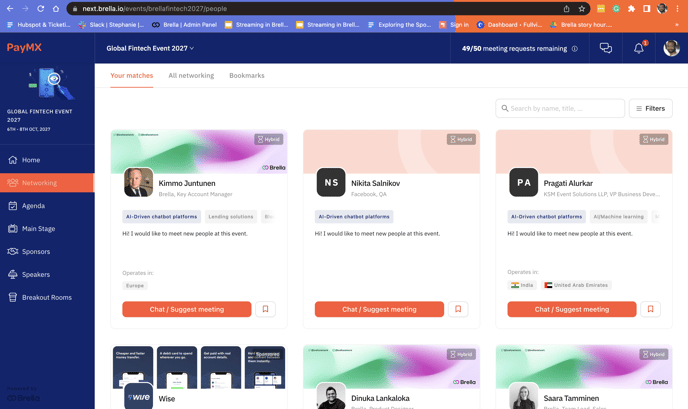The height and width of the screenshot is (409, 688).
Task: Open the Wise sponsor logo
Action: (139, 396)
